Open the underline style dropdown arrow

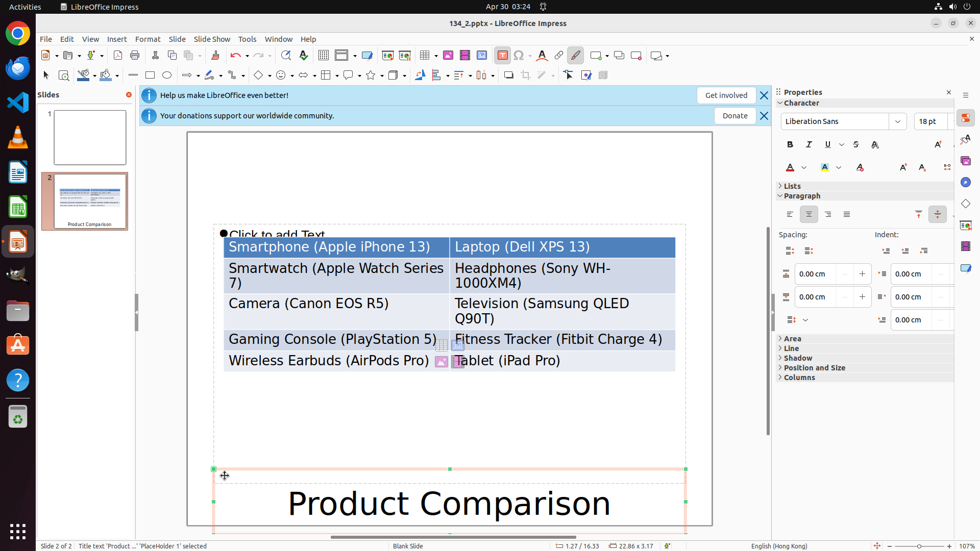pyautogui.click(x=842, y=145)
